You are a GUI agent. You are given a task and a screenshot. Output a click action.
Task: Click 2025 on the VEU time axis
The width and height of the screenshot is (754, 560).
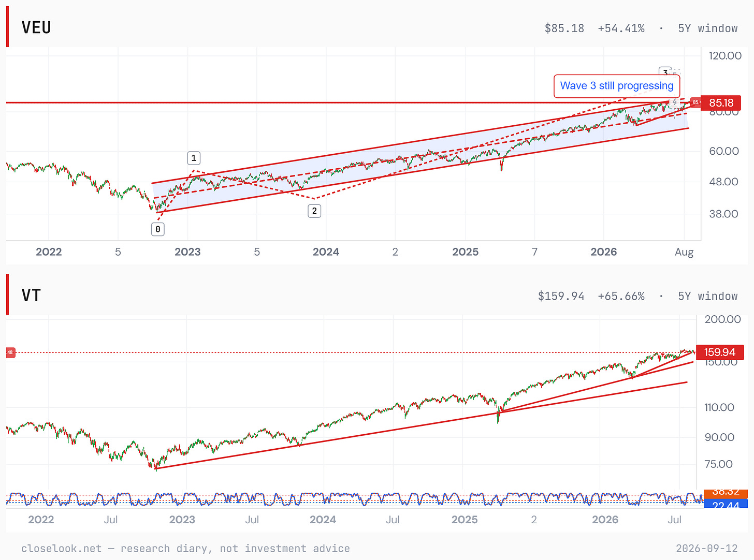(466, 252)
